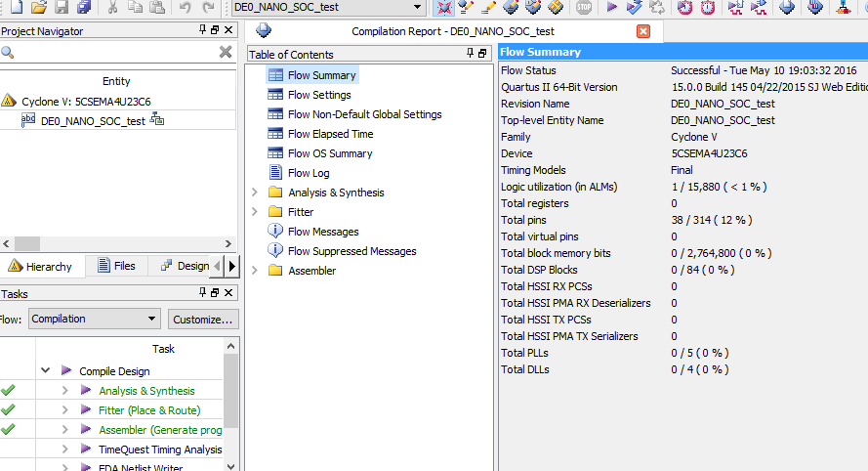Open Flow Elapsed Time report
The width and height of the screenshot is (868, 471).
[x=330, y=134]
